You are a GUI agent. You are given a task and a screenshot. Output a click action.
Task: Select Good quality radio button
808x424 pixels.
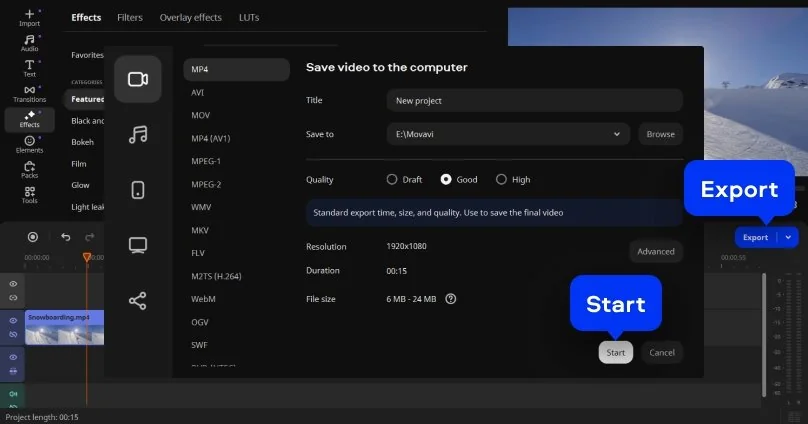(446, 180)
